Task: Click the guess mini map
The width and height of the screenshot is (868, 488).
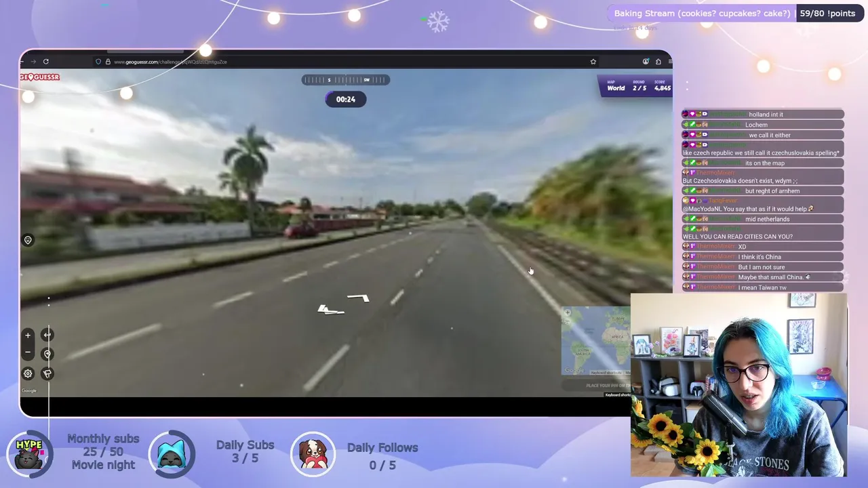Action: pos(595,340)
